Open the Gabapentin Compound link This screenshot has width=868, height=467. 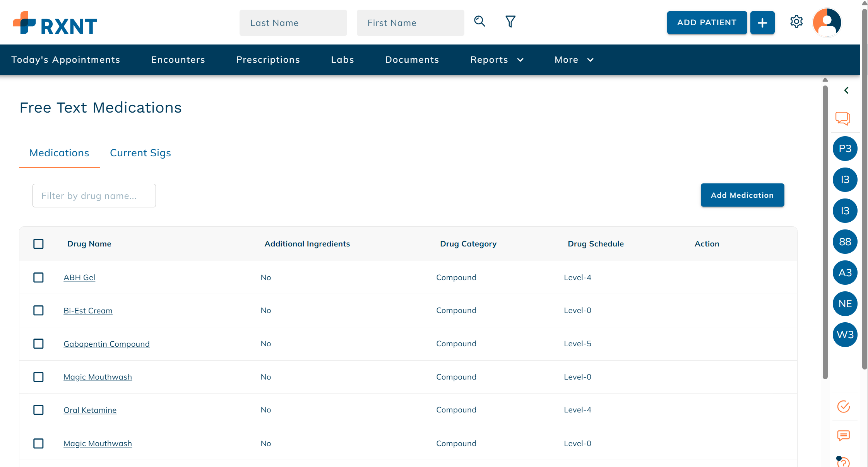pyautogui.click(x=106, y=344)
